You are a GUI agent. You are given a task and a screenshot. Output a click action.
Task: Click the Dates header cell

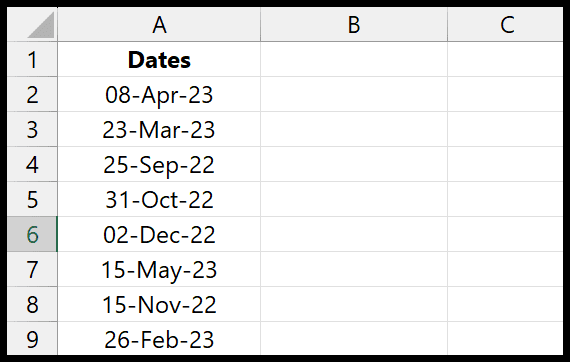[159, 59]
